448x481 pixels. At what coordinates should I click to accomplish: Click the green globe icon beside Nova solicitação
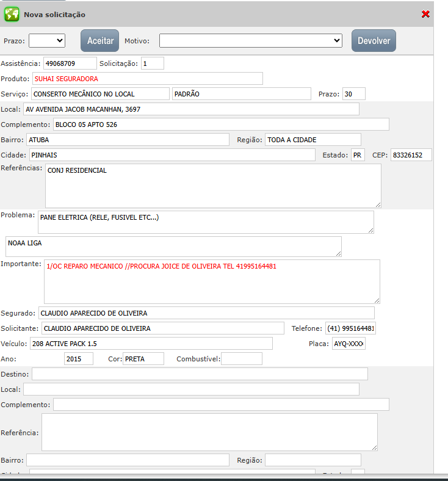(12, 15)
